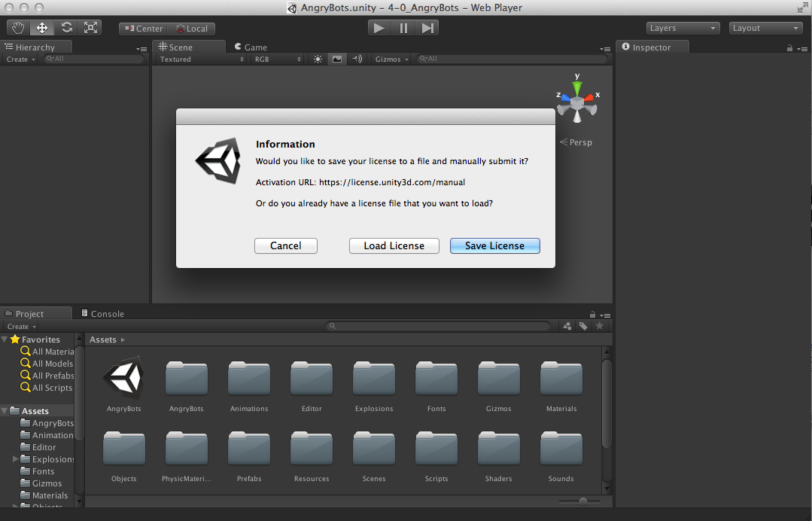Open the Layers dropdown
The image size is (812, 521).
point(683,28)
